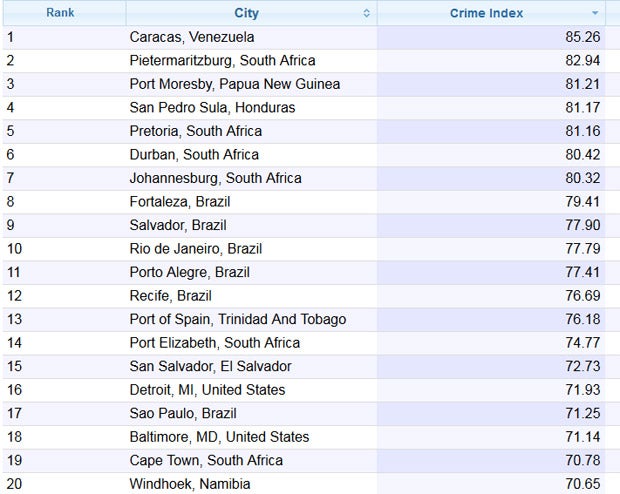This screenshot has height=494, width=620.
Task: Select Windhoek, Namibia city cell
Action: click(190, 484)
